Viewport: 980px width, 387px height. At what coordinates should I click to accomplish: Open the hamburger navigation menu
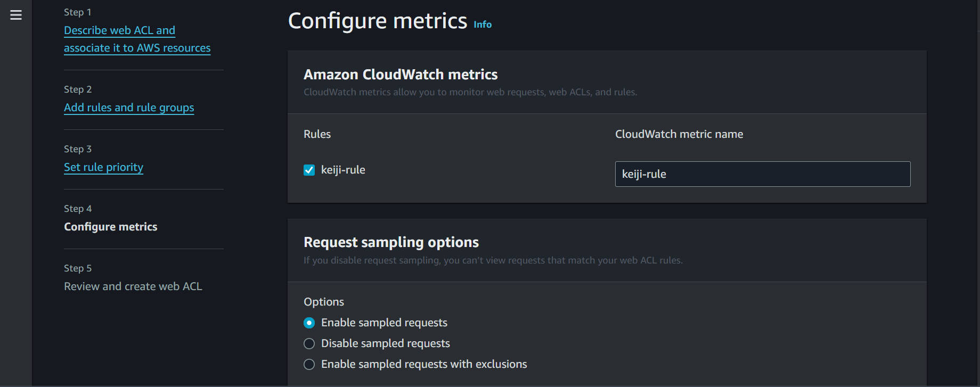click(16, 15)
